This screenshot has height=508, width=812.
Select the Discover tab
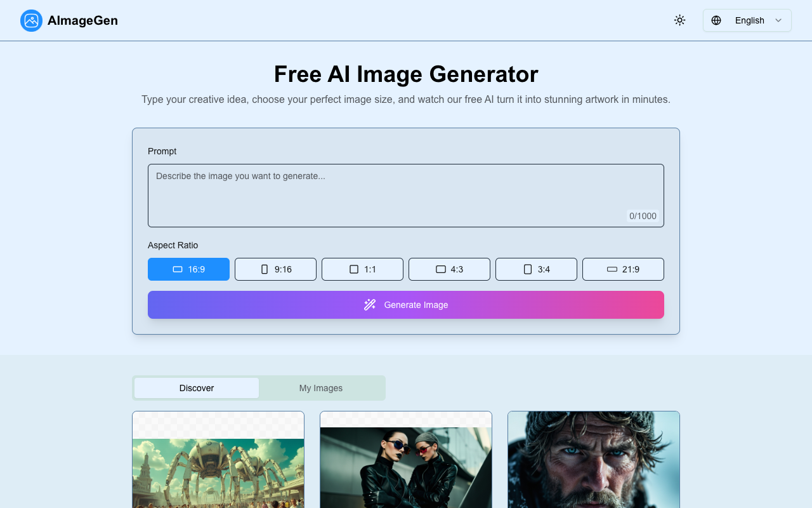tap(197, 387)
